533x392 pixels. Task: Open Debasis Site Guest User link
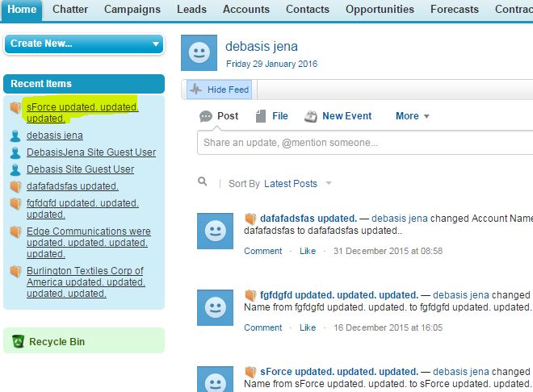click(80, 169)
